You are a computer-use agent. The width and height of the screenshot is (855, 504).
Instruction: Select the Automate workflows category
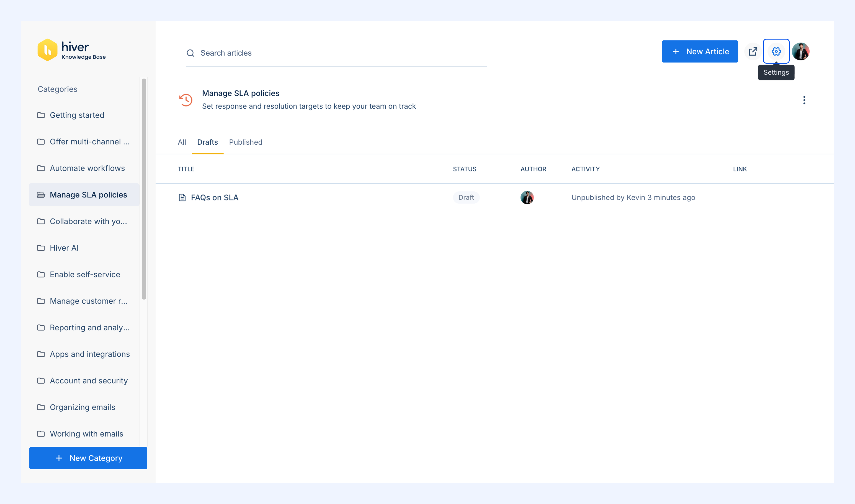point(84,168)
